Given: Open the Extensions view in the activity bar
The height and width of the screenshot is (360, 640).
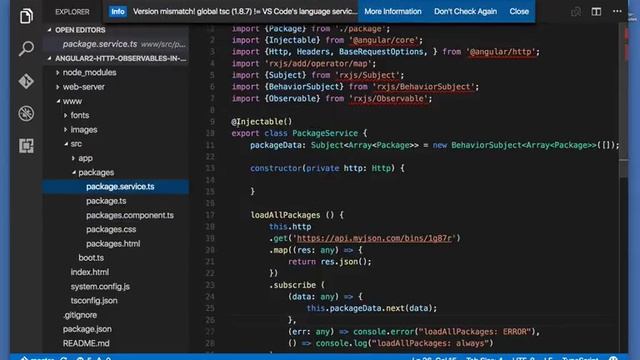Looking at the screenshot, I should click(x=26, y=146).
